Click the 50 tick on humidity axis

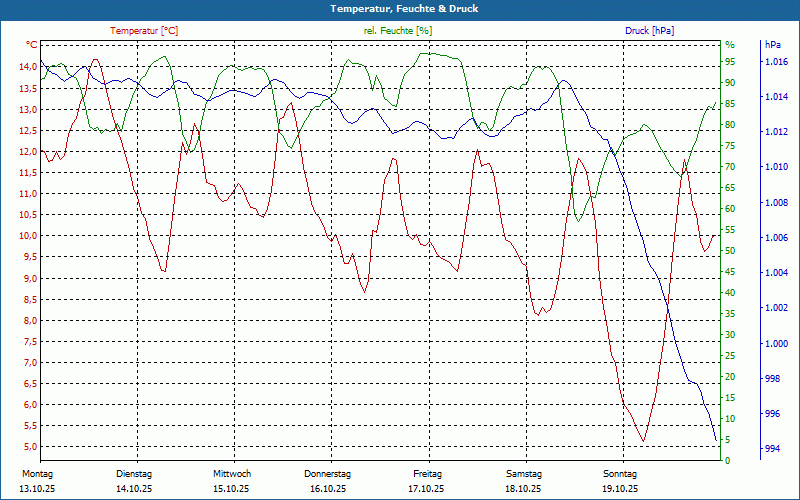click(730, 251)
